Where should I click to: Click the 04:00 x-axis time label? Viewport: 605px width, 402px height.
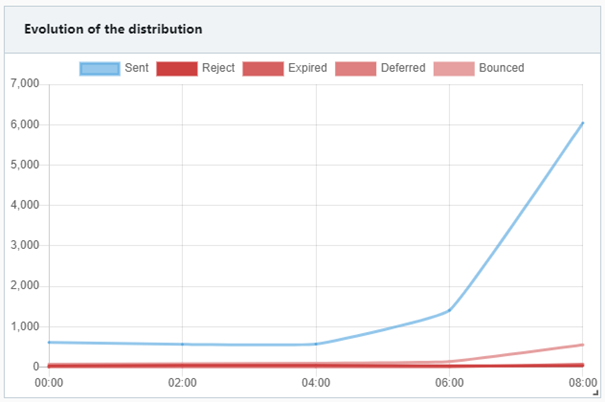316,381
